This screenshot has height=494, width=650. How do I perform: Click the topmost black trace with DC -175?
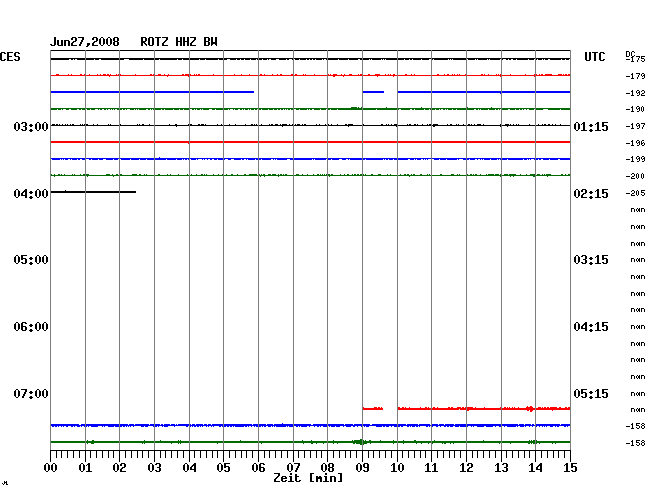coord(310,59)
